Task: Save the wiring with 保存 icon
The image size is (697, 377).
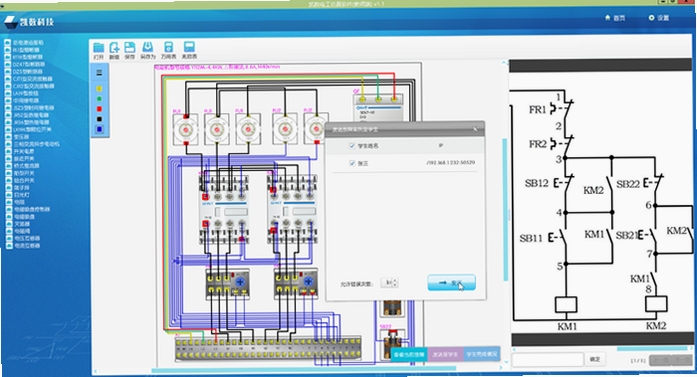Action: [130, 50]
